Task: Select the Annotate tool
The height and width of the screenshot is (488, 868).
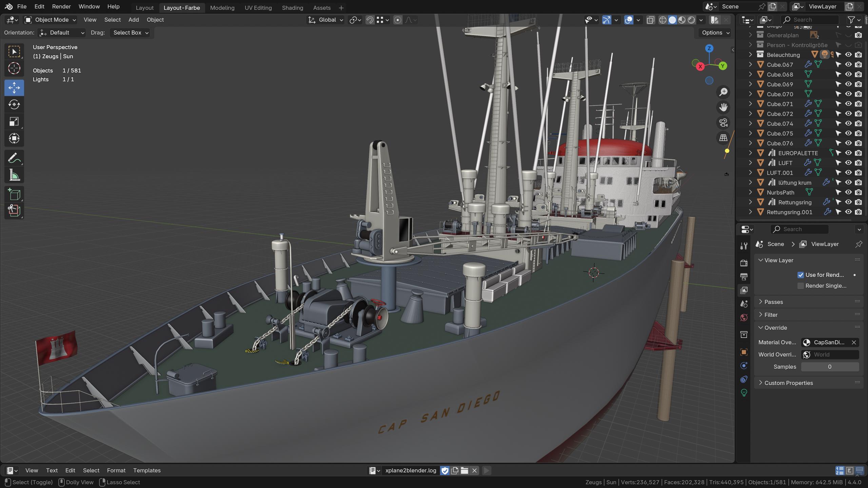Action: [x=14, y=158]
